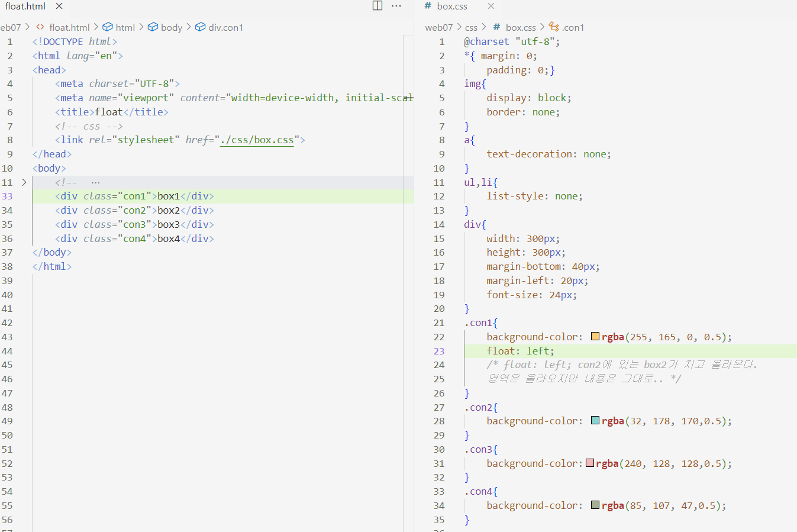Collapse the code fold at line 11
Viewport: 797px width, 532px height.
tap(24, 182)
